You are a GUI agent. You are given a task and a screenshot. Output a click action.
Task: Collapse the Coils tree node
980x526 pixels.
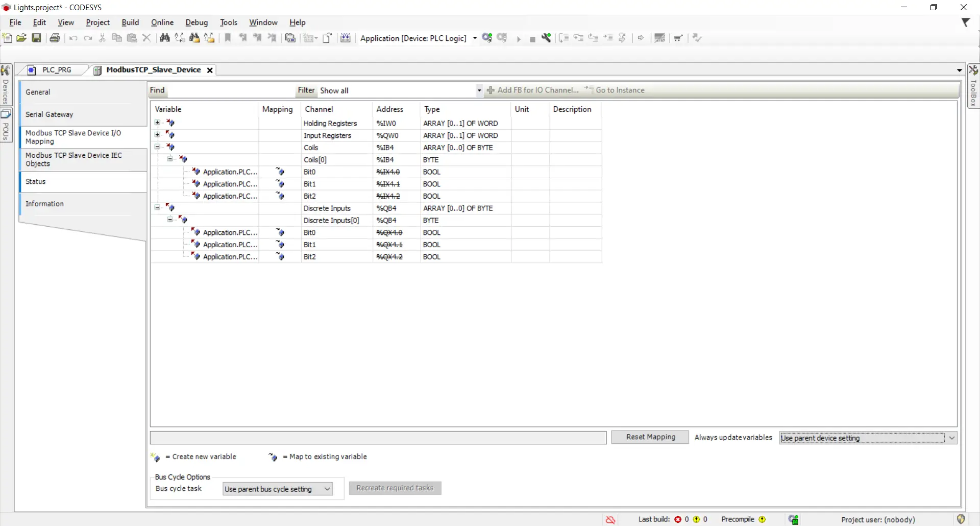157,147
